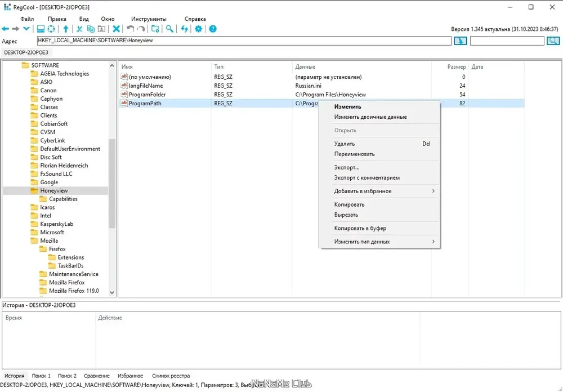Click the go button next to address bar

[461, 41]
